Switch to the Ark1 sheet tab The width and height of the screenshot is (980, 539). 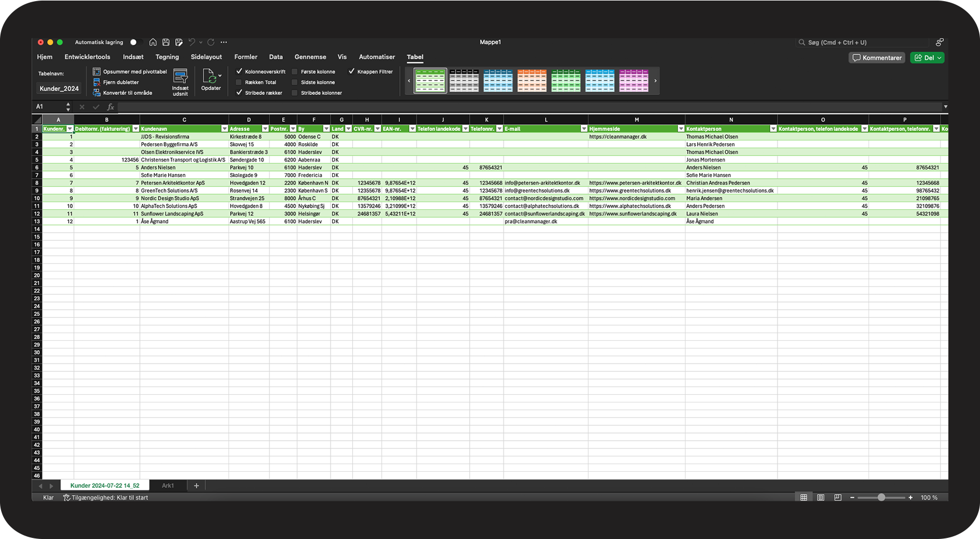click(x=167, y=486)
